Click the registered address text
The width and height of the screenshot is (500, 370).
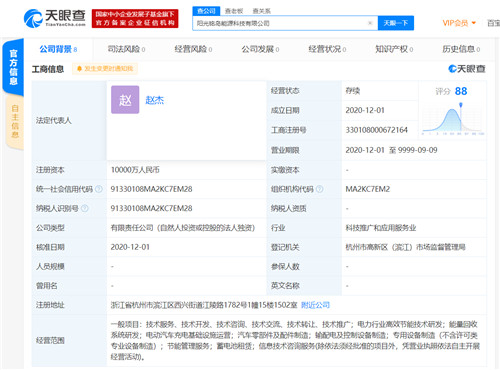204,305
